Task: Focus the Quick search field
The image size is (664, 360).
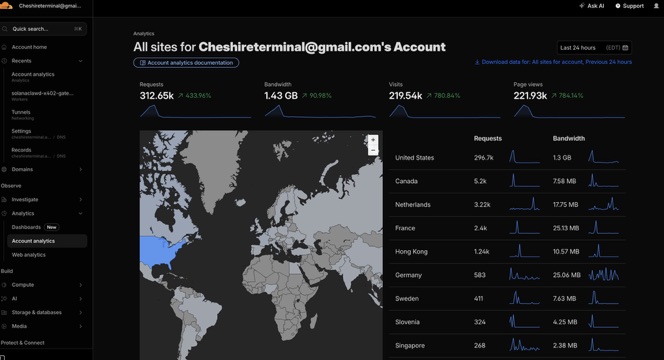Action: (x=44, y=29)
